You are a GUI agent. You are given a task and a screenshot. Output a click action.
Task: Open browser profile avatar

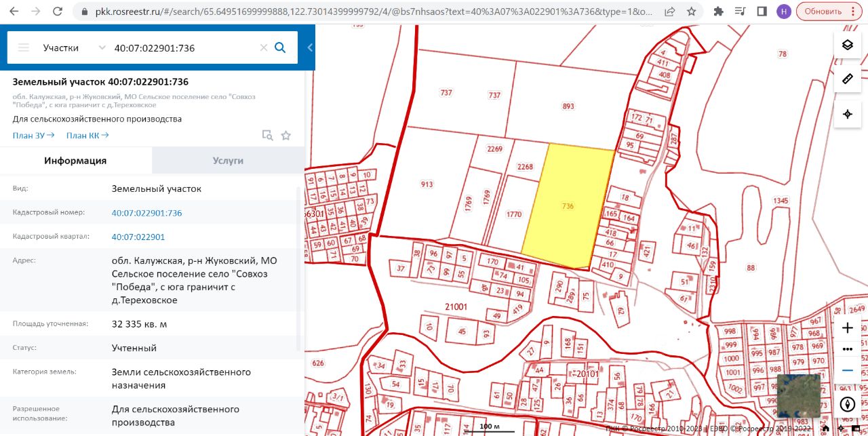point(784,12)
